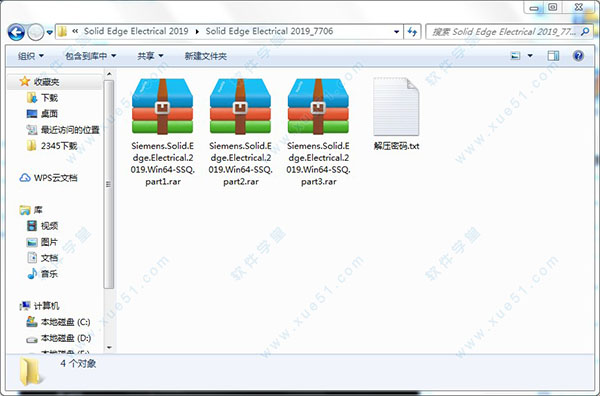Image resolution: width=600 pixels, height=396 pixels.
Task: Select the part1.rar archive icon
Action: [x=162, y=106]
